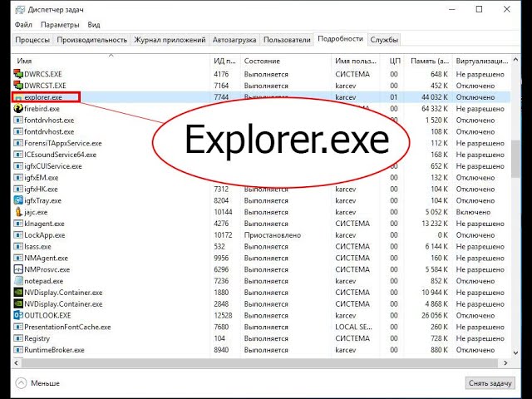Screen dimensions: 532x399
Task: Switch to the Журнал приложений tab
Action: [x=170, y=40]
